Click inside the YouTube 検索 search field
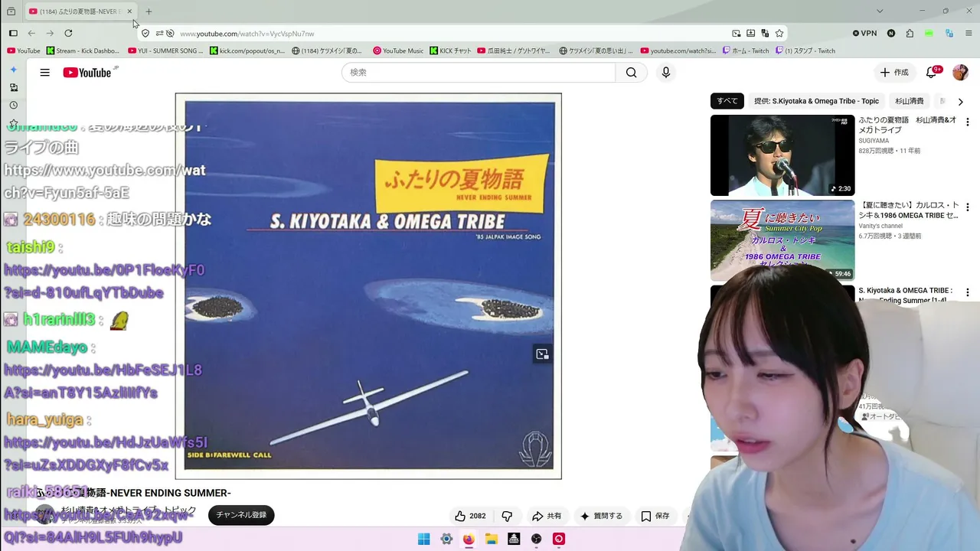The width and height of the screenshot is (980, 551). tap(479, 73)
